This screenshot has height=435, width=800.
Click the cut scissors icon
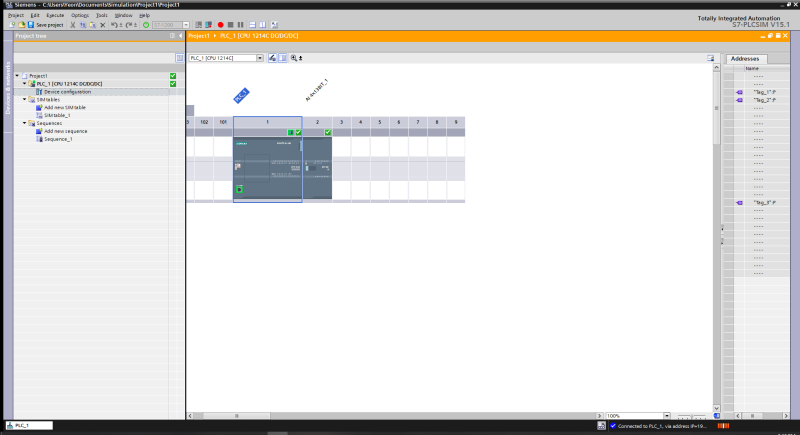pyautogui.click(x=72, y=24)
